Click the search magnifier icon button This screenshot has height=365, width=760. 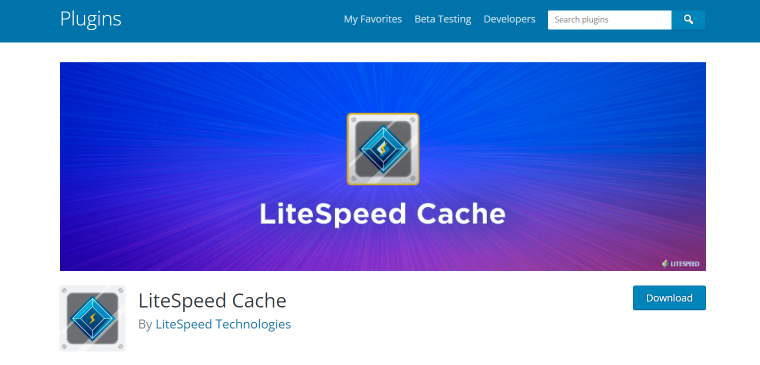[x=688, y=20]
